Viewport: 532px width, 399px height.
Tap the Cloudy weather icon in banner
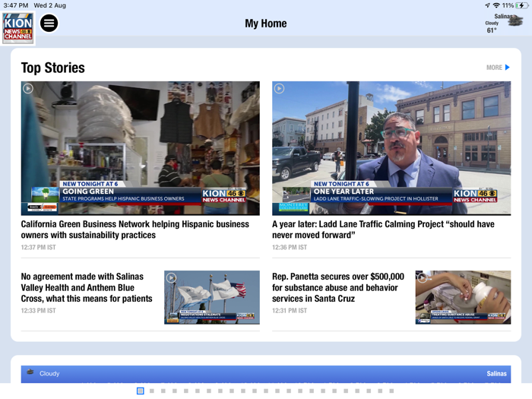pyautogui.click(x=30, y=372)
